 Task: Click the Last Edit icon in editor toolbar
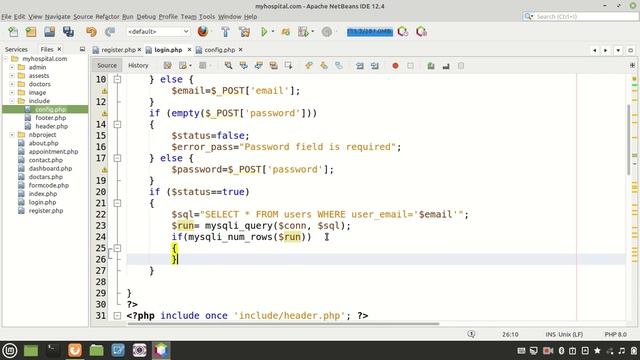pos(167,66)
